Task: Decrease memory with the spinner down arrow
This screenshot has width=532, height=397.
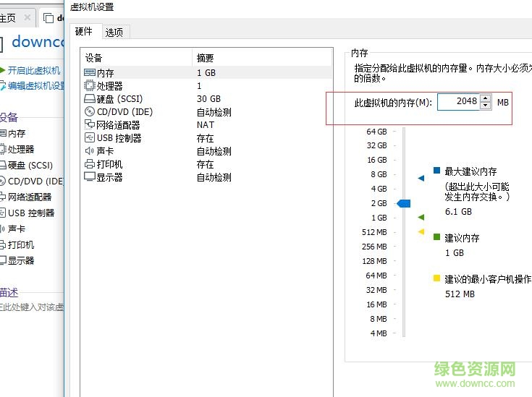Action: 485,106
